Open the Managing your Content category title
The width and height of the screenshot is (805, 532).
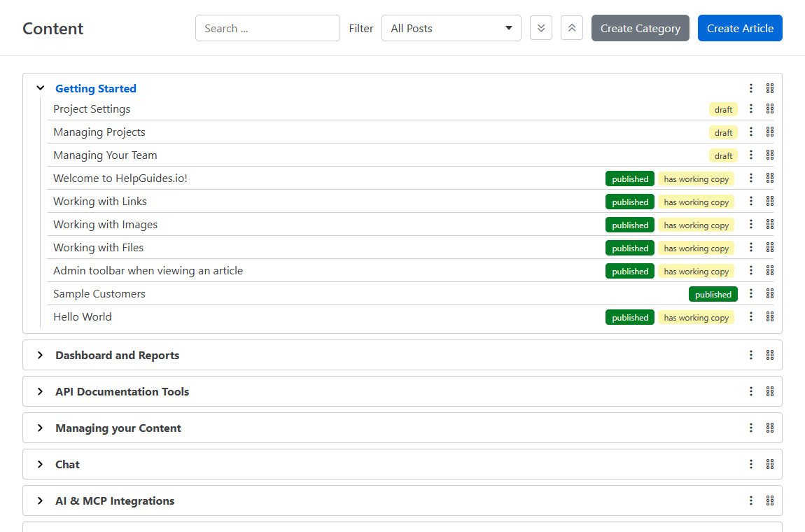coord(118,428)
